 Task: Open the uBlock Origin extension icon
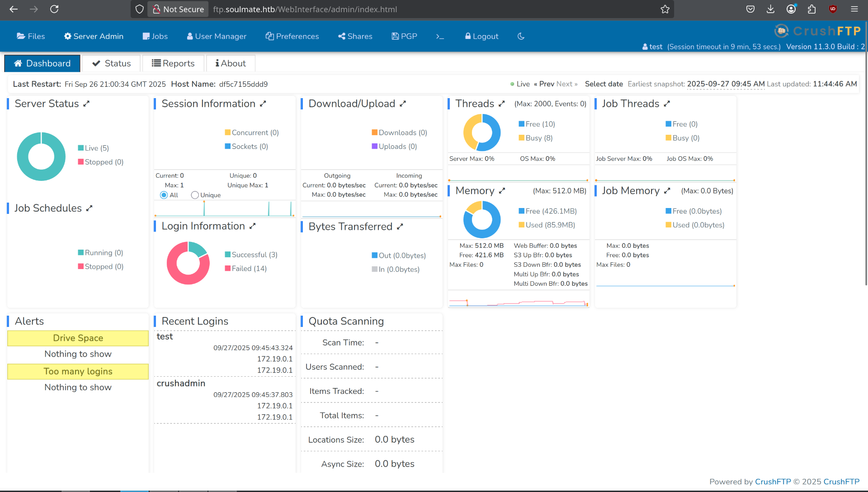833,9
